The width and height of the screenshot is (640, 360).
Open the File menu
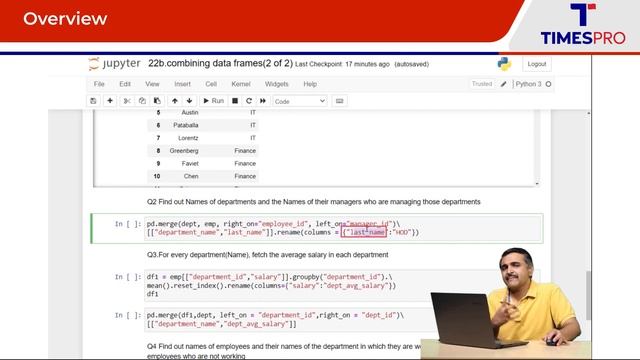[x=99, y=84]
